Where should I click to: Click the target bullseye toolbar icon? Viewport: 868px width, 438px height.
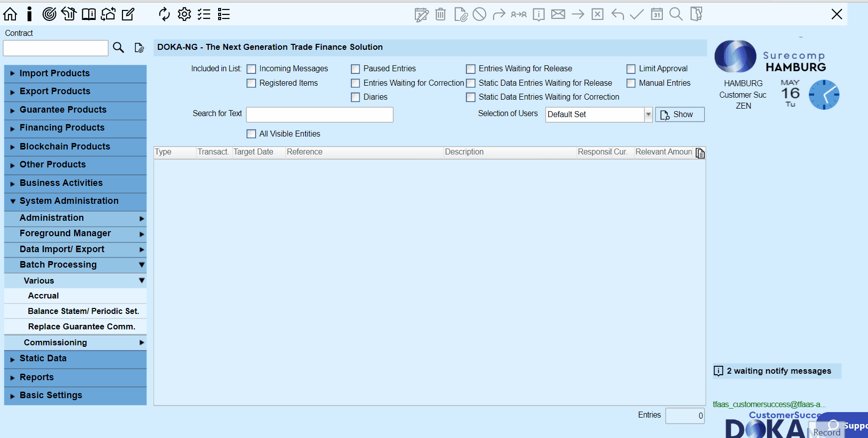tap(49, 14)
